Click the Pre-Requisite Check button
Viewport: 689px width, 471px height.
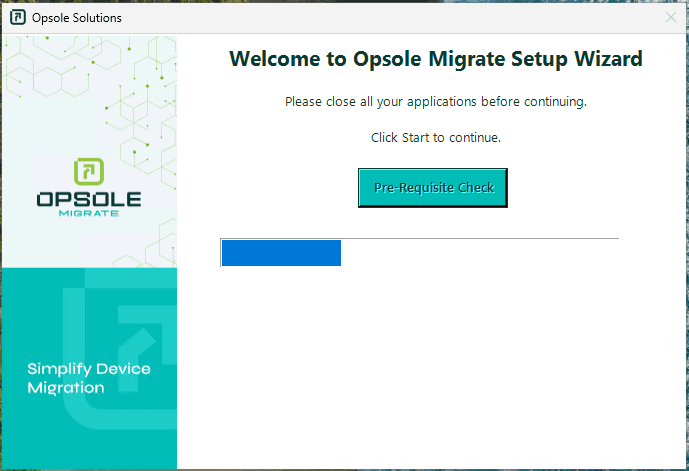(x=433, y=188)
